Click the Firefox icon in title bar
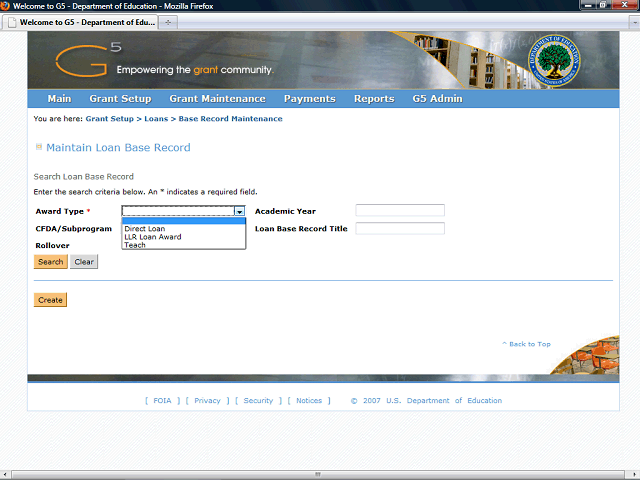 (x=5, y=6)
